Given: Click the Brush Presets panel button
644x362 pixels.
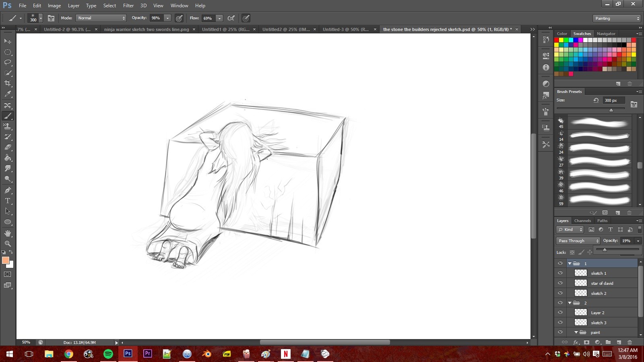Looking at the screenshot, I should [569, 91].
